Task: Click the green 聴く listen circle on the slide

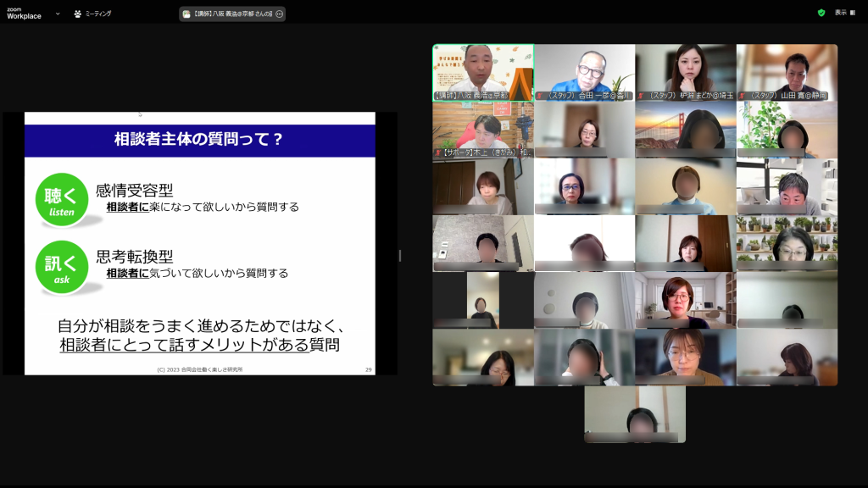Action: (62, 199)
